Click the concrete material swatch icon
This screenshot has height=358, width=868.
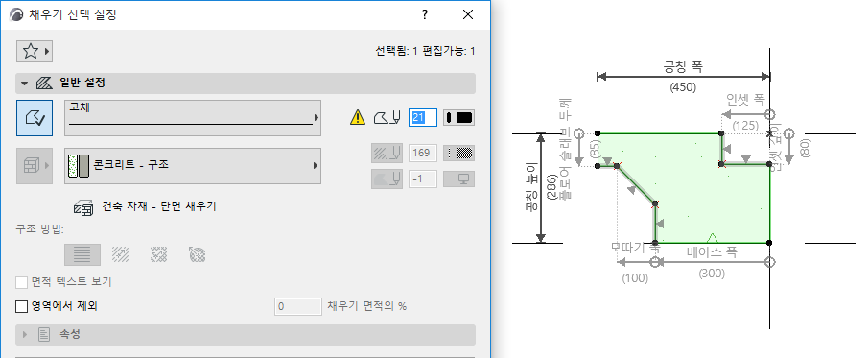tap(78, 165)
